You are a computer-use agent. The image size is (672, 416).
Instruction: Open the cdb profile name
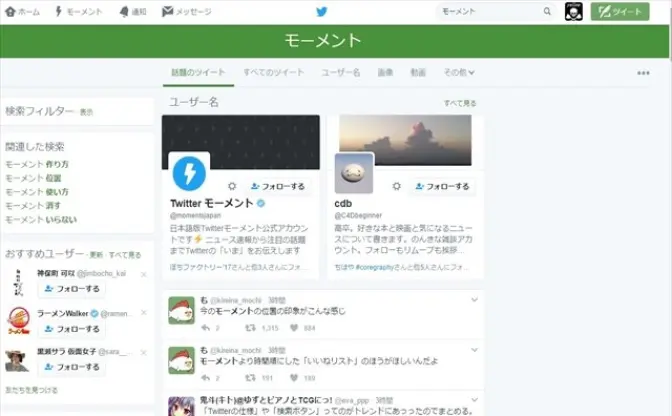343,204
